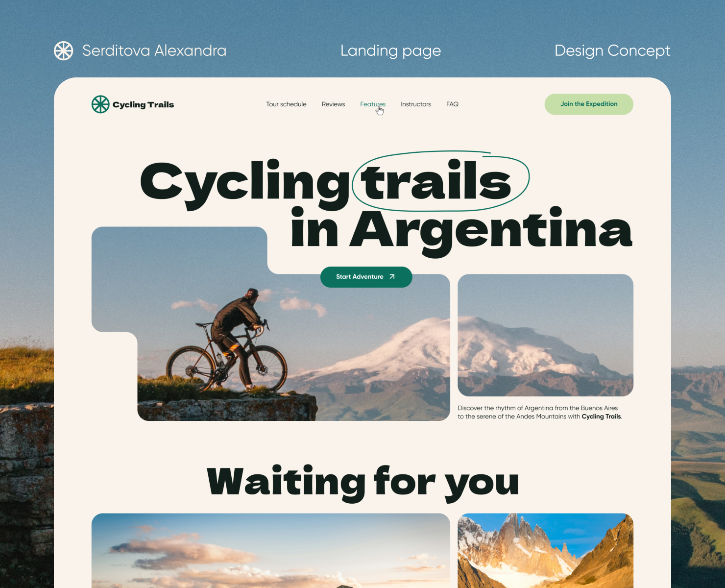Click the Cycling Trails brand name text

[143, 105]
